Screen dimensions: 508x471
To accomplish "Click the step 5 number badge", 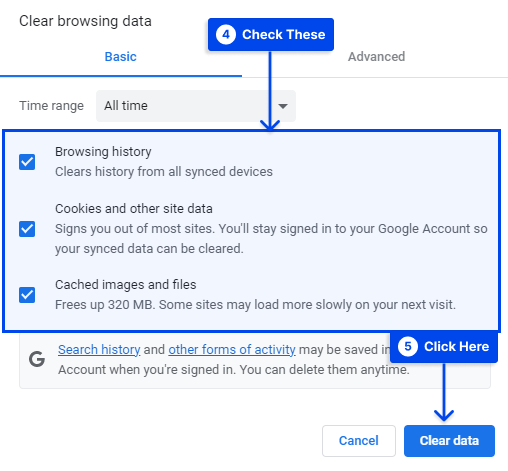I will pyautogui.click(x=408, y=347).
